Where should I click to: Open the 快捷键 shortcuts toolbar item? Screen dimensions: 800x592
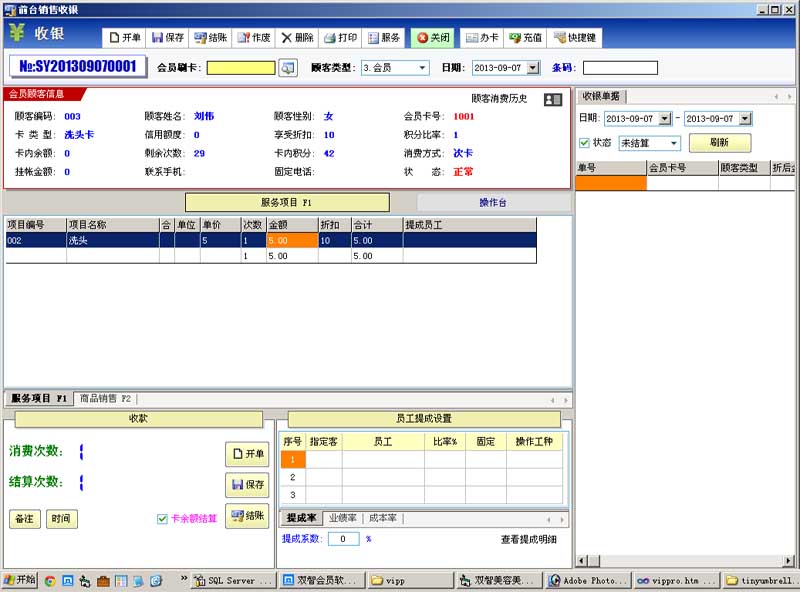[x=575, y=38]
